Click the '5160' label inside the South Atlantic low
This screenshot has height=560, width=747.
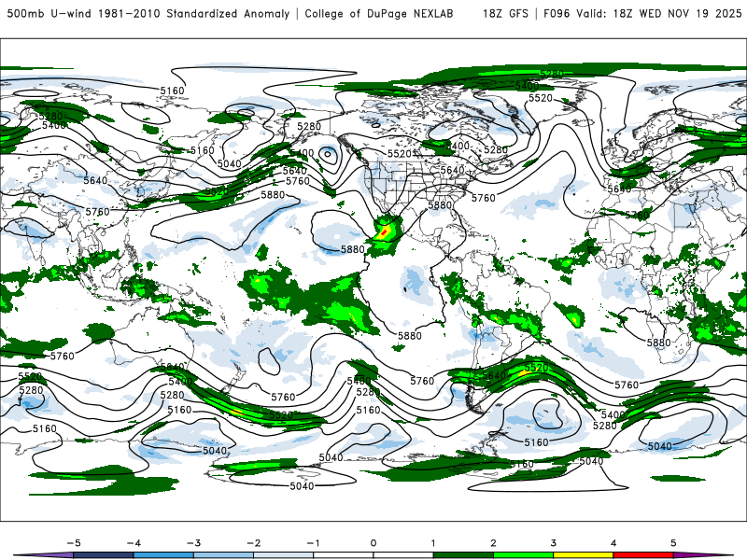click(536, 442)
